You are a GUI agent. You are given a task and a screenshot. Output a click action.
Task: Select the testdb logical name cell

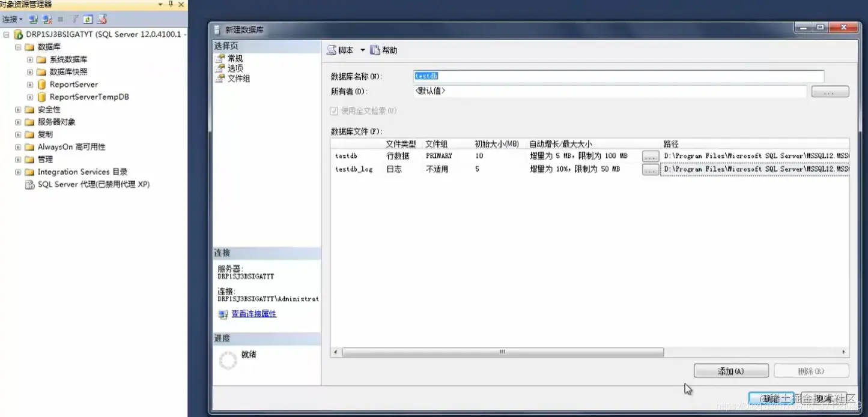(357, 156)
